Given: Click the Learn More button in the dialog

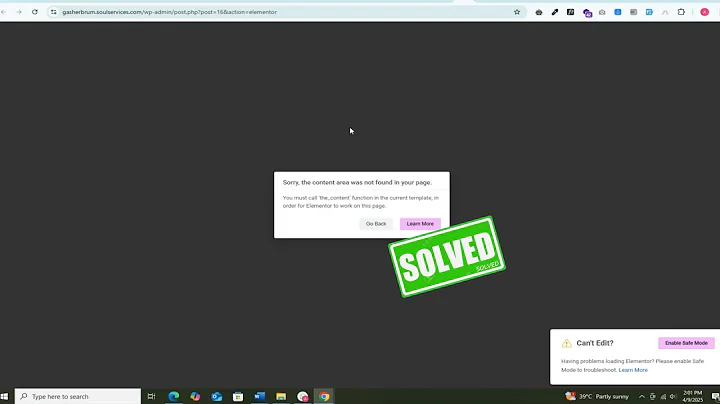Looking at the screenshot, I should coord(420,224).
